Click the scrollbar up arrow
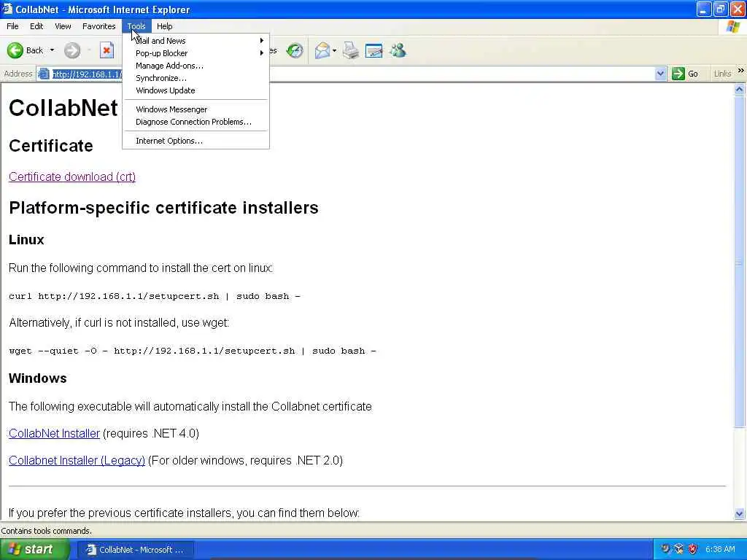The image size is (747, 560). coord(740,90)
